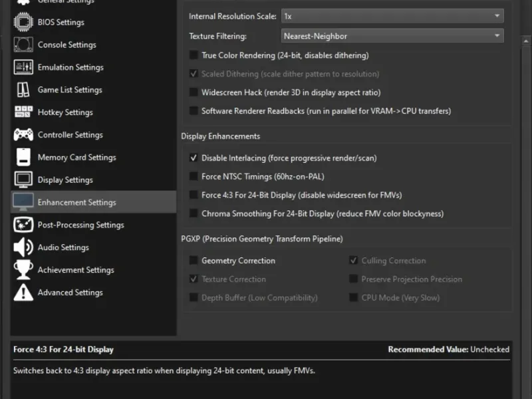Click the BIOS Settings chip icon
The height and width of the screenshot is (399, 532).
23,22
